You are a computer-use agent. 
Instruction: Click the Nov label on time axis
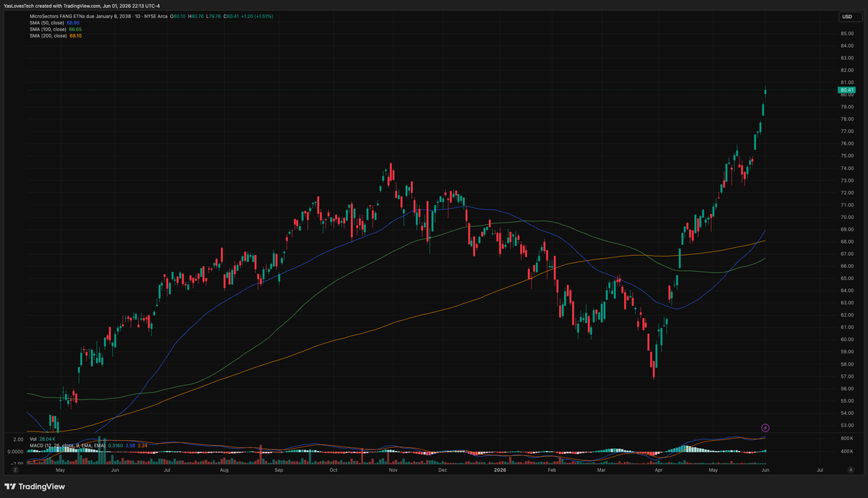pyautogui.click(x=393, y=469)
